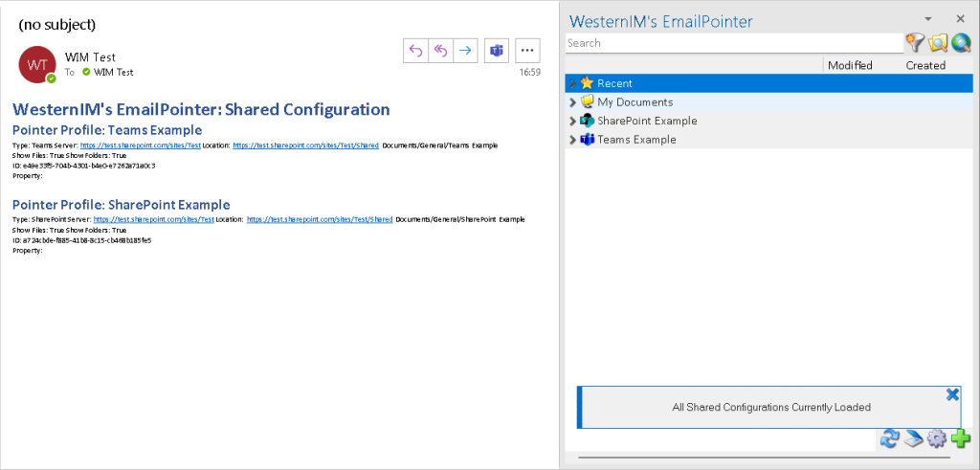
Task: Share the email to Teams
Action: [x=496, y=51]
